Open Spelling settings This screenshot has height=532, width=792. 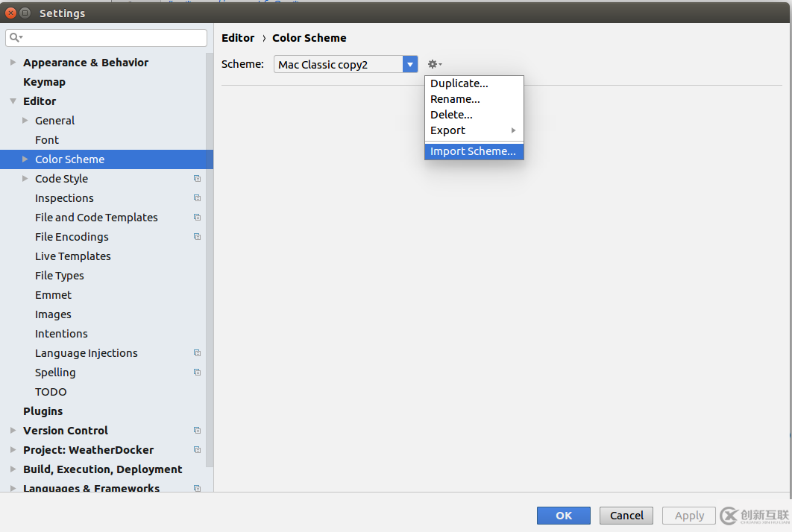pyautogui.click(x=55, y=373)
